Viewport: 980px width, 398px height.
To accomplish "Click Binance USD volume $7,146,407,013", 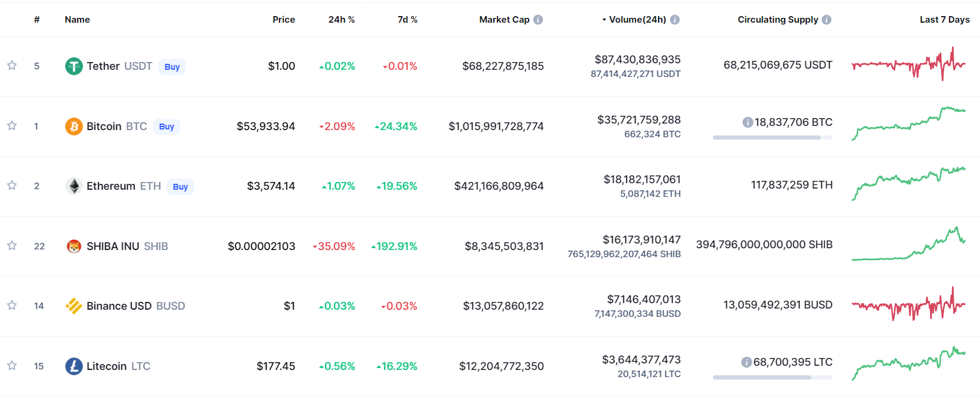I will pos(644,300).
